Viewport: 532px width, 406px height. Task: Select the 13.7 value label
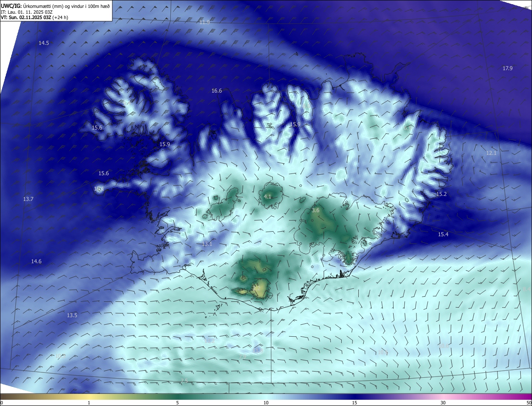pos(28,199)
